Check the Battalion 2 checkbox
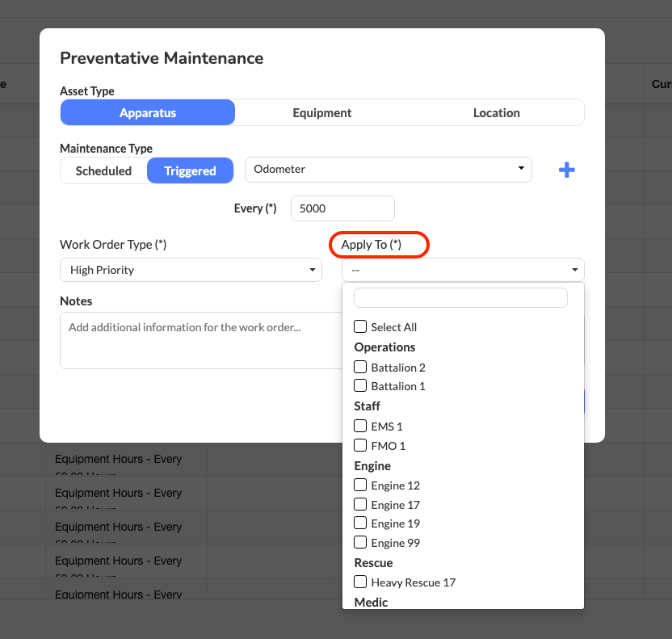Viewport: 672px width, 639px height. point(360,368)
